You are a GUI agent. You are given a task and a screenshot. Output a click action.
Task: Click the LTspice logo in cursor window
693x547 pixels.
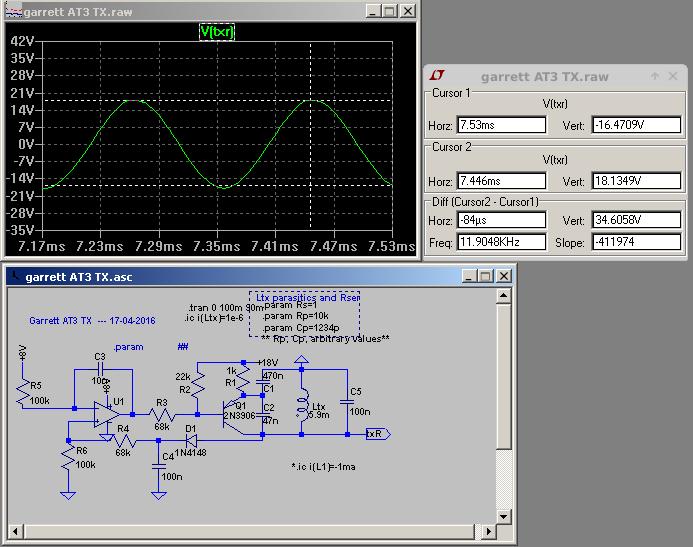coord(437,76)
